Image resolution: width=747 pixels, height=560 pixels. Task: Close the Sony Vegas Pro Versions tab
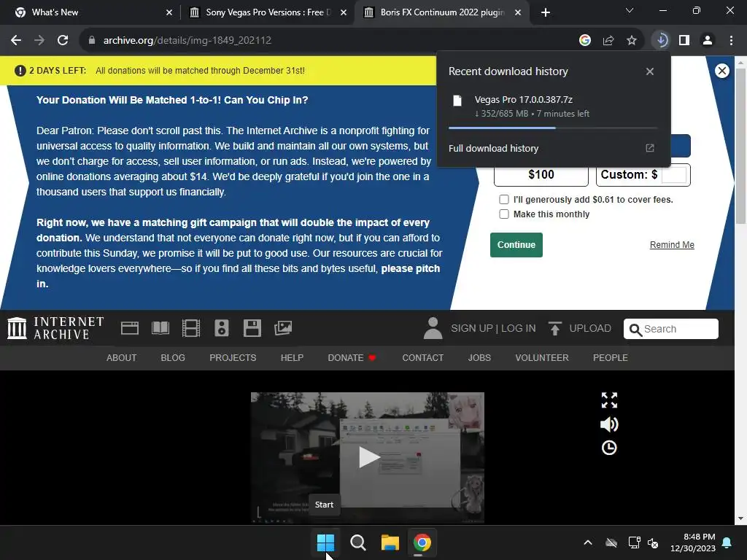coord(344,12)
